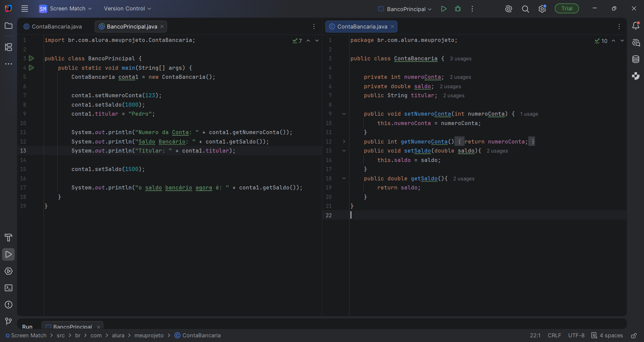Click the 3 usages hint of ContaBancaria
This screenshot has width=644, height=342.
click(x=461, y=59)
